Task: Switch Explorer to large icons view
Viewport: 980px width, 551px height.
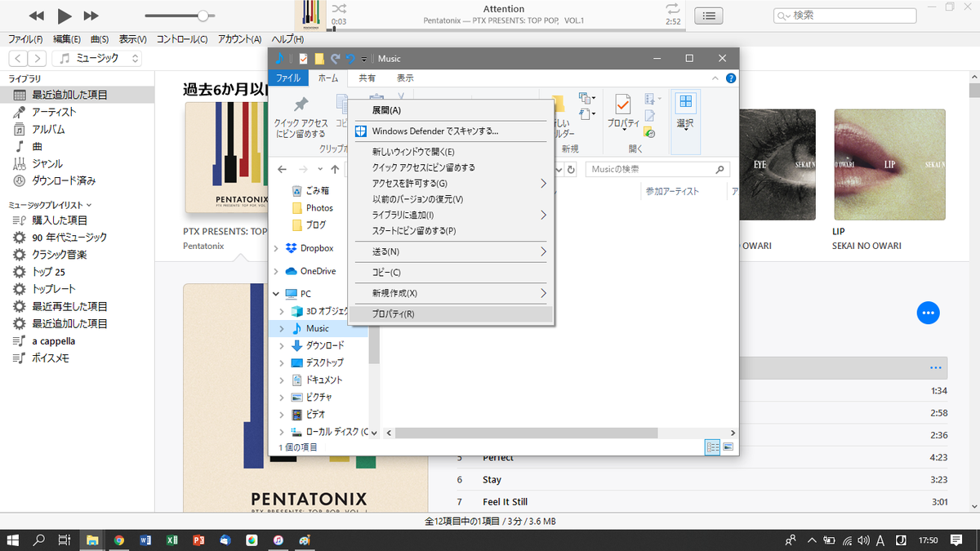Action: click(x=728, y=447)
